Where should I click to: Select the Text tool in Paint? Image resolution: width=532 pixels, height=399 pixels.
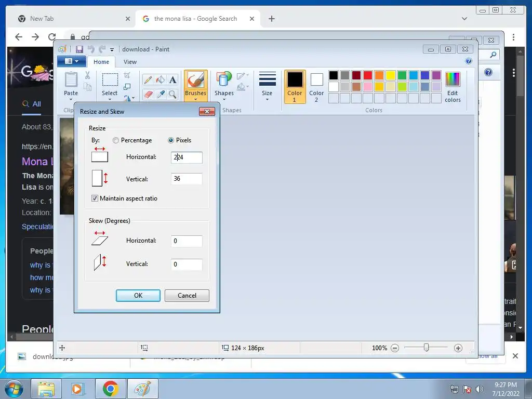(x=172, y=79)
